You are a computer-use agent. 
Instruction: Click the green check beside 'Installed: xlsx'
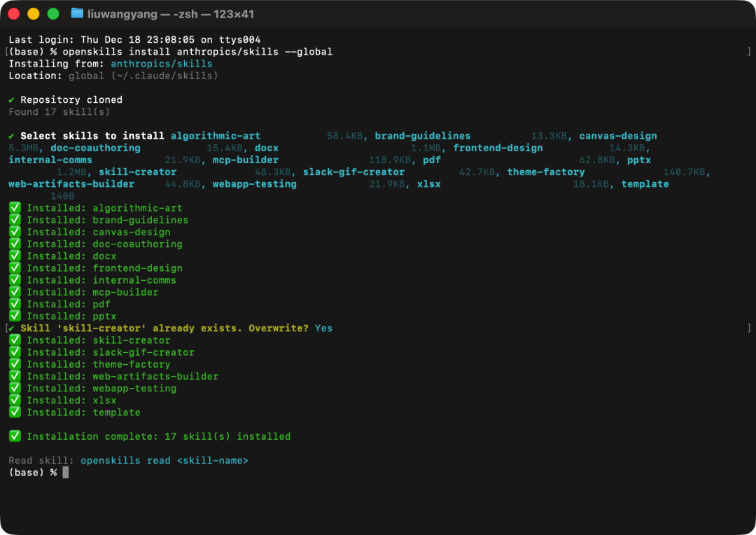(x=15, y=401)
